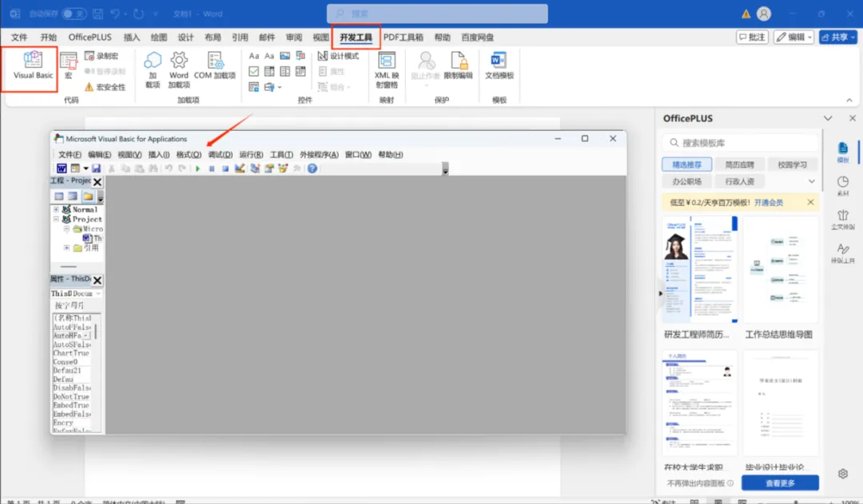The image size is (863, 504).
Task: Switch to 插入 insert ribbon tab
Action: click(x=132, y=38)
